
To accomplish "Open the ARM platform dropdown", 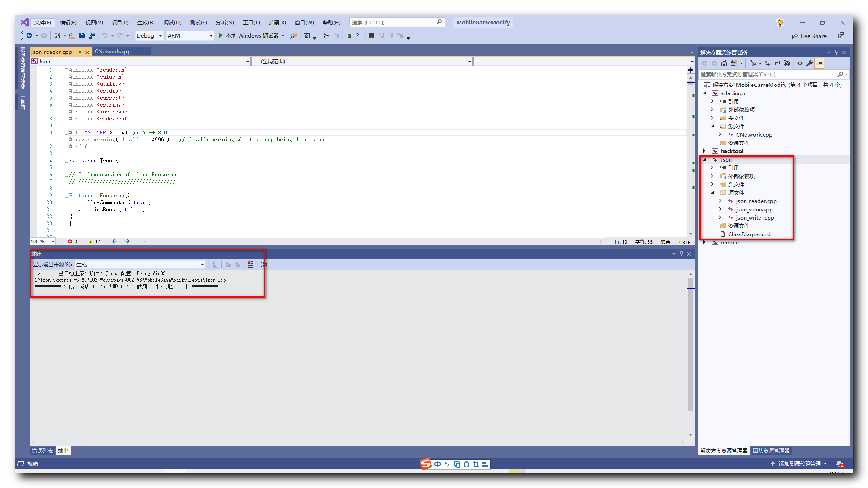I will click(190, 36).
